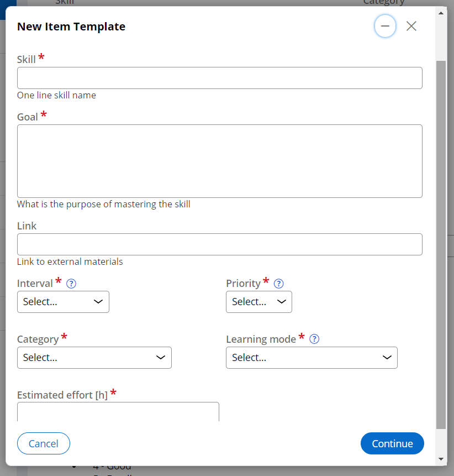454x476 pixels.
Task: Open the Interval dropdown
Action: click(63, 302)
